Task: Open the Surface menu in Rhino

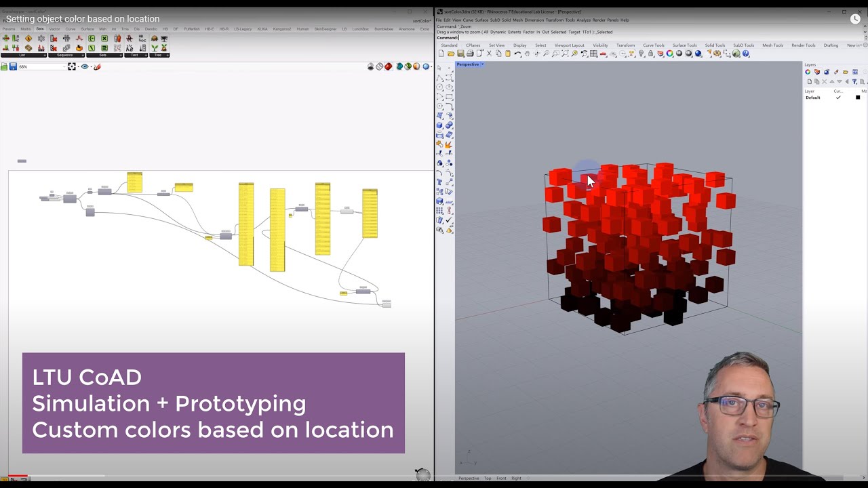Action: (x=481, y=20)
